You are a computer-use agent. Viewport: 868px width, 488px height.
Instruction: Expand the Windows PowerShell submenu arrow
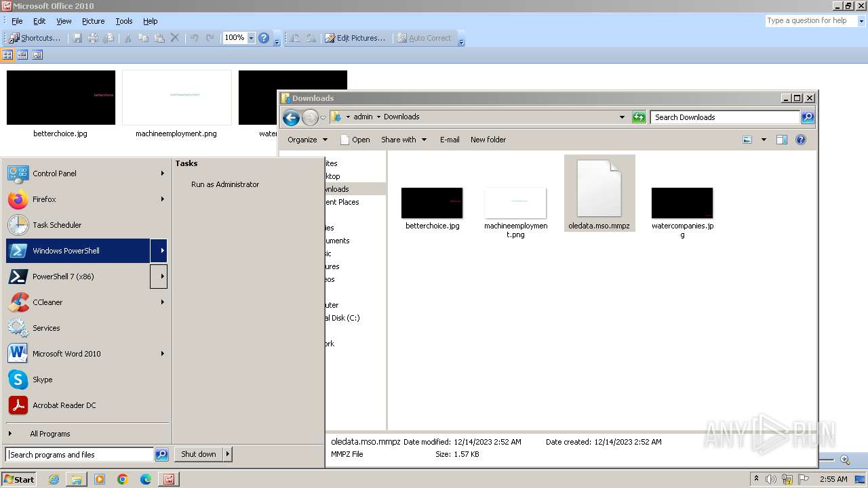(x=159, y=251)
